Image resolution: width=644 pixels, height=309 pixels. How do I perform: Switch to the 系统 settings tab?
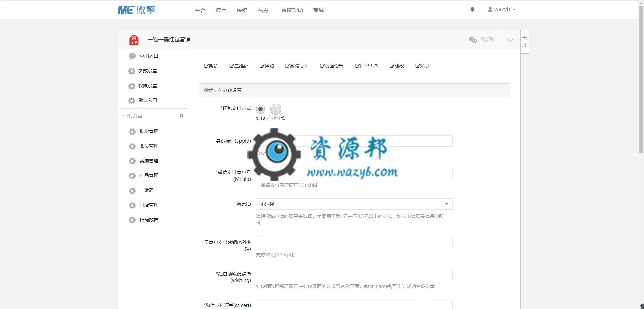point(211,66)
